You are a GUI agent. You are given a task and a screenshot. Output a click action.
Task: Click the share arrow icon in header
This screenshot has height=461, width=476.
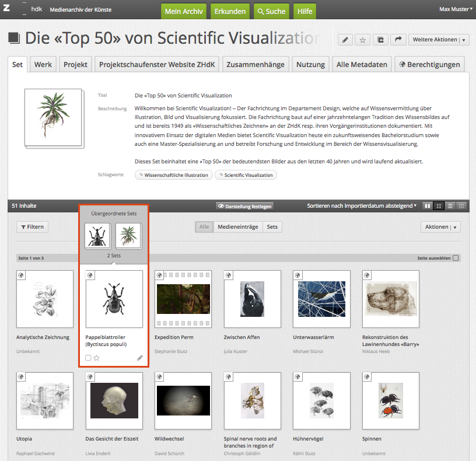coord(398,40)
